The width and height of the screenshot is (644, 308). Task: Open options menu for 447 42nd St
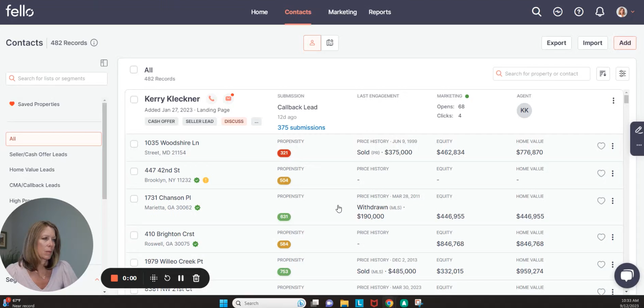[x=613, y=173]
